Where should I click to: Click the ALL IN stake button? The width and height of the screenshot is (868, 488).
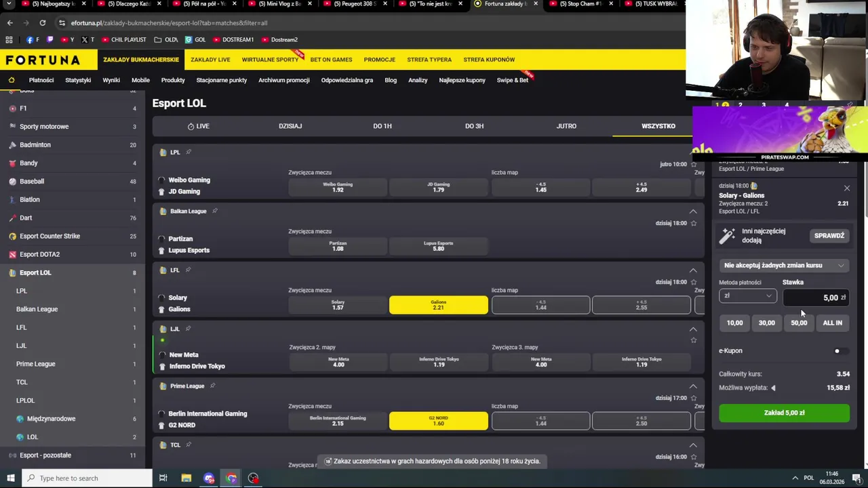[832, 323]
